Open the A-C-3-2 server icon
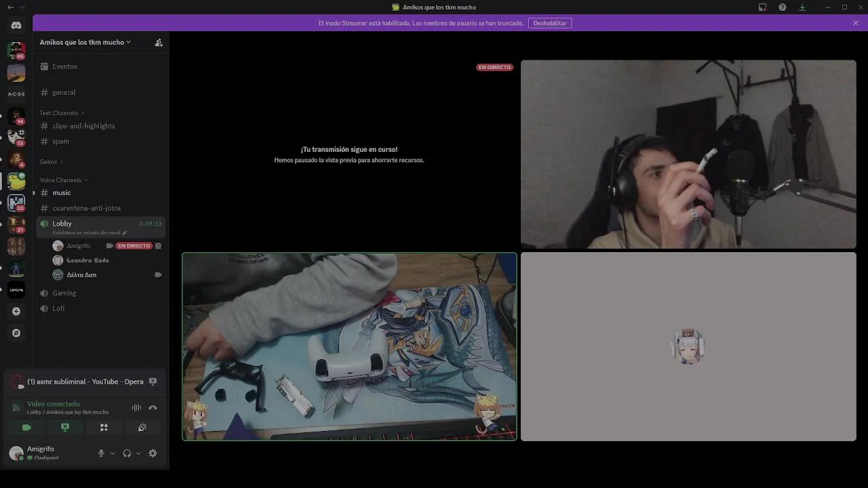The image size is (868, 488). [16, 94]
